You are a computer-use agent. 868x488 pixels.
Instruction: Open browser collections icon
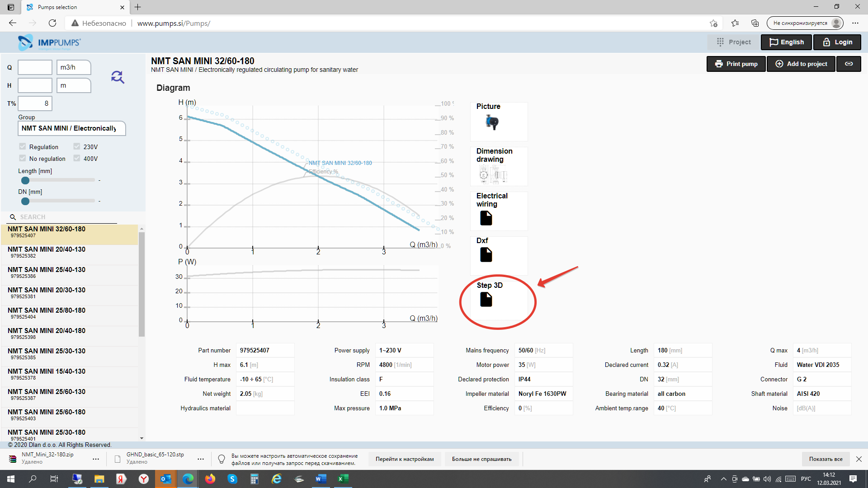pos(755,23)
